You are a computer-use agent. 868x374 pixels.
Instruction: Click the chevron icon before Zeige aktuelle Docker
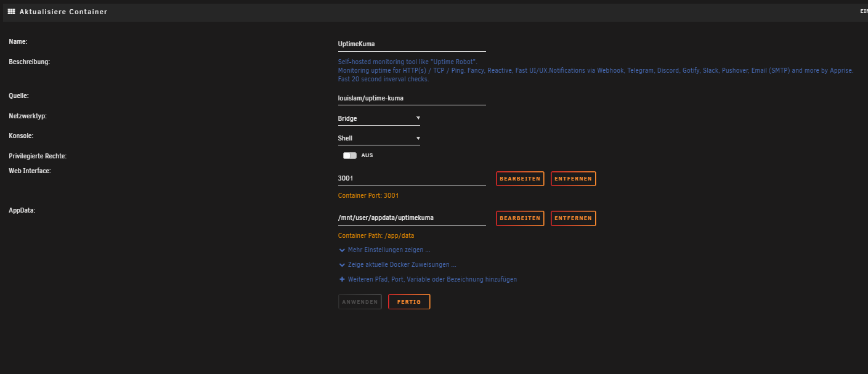pyautogui.click(x=342, y=264)
